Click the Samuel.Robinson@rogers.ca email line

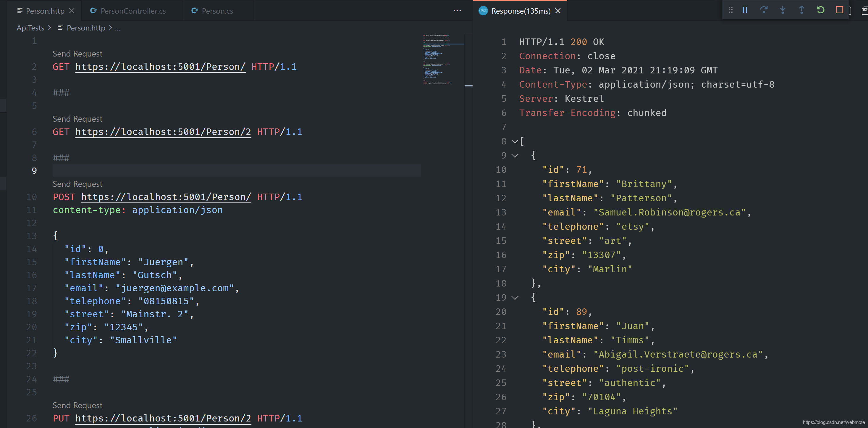pyautogui.click(x=646, y=212)
